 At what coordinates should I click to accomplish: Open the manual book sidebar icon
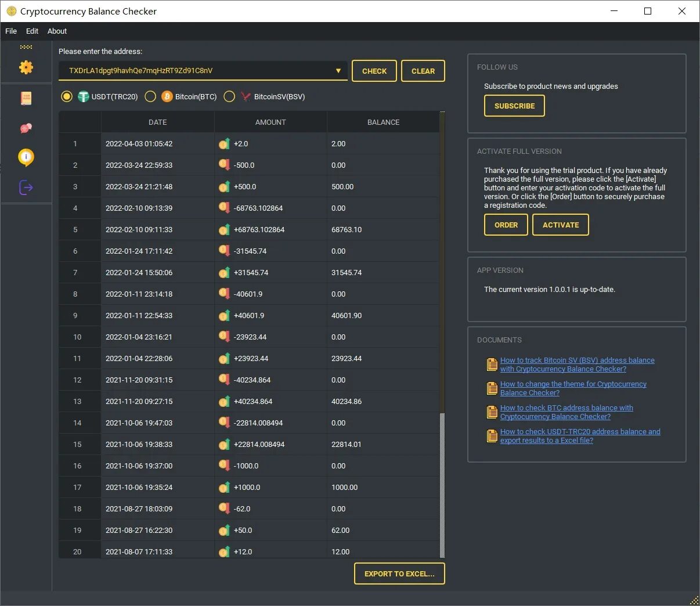tap(26, 98)
